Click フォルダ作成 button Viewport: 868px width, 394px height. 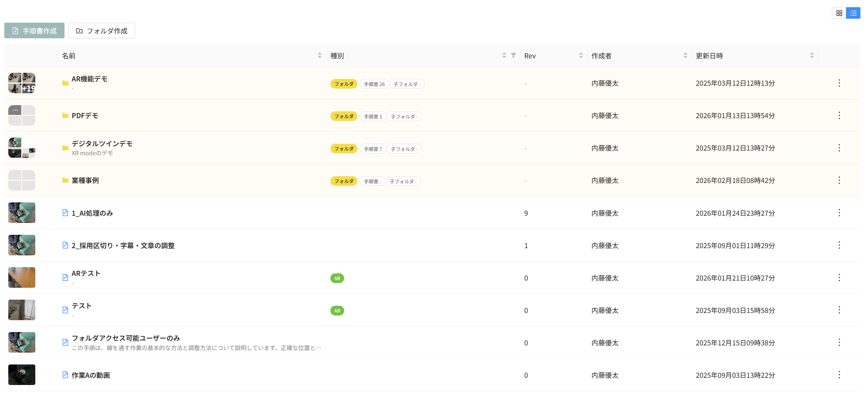[x=102, y=31]
